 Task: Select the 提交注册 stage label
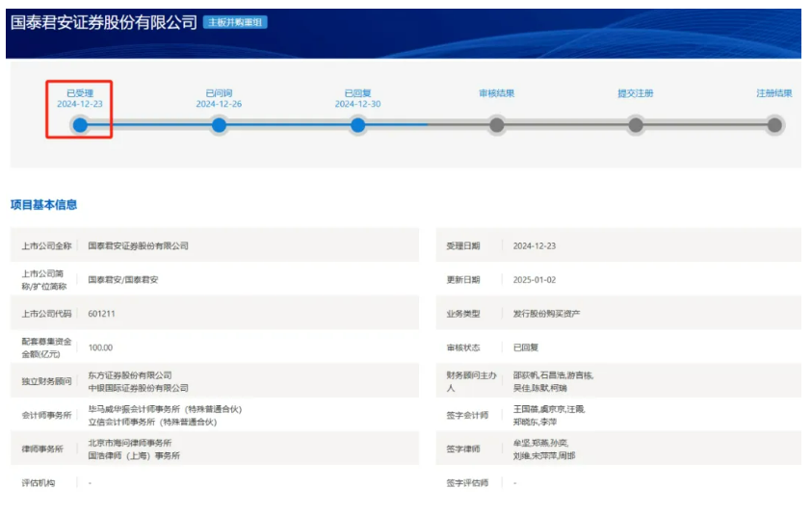coord(636,93)
